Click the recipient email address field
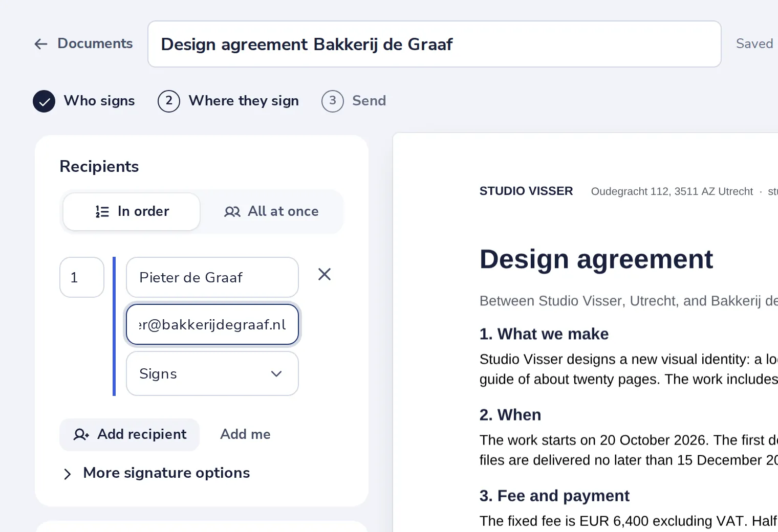 coord(212,324)
